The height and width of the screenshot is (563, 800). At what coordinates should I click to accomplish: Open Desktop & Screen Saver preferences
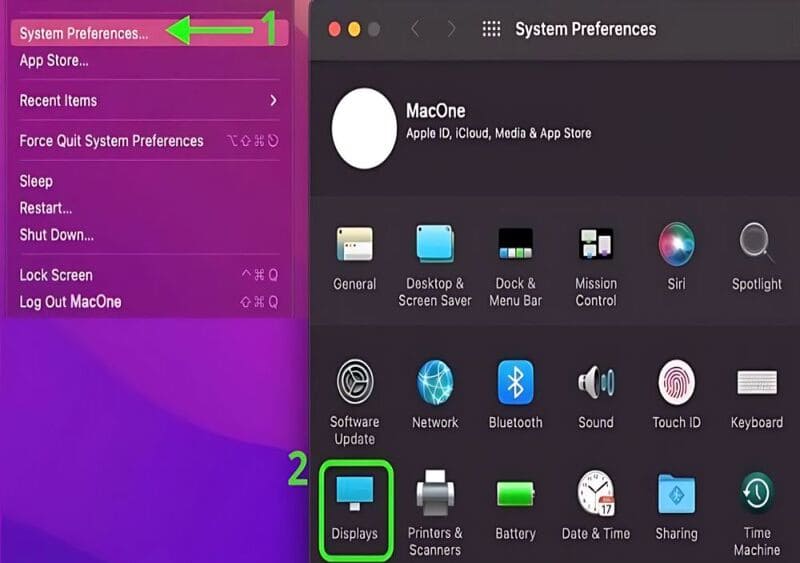click(x=435, y=265)
